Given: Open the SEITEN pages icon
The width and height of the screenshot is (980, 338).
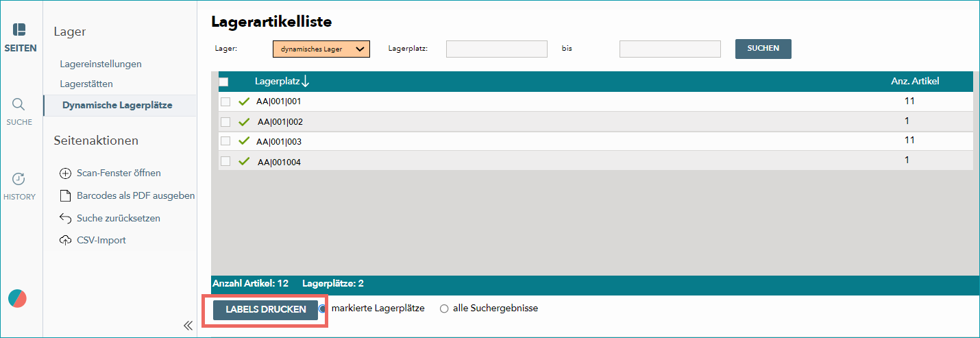Looking at the screenshot, I should (19, 31).
